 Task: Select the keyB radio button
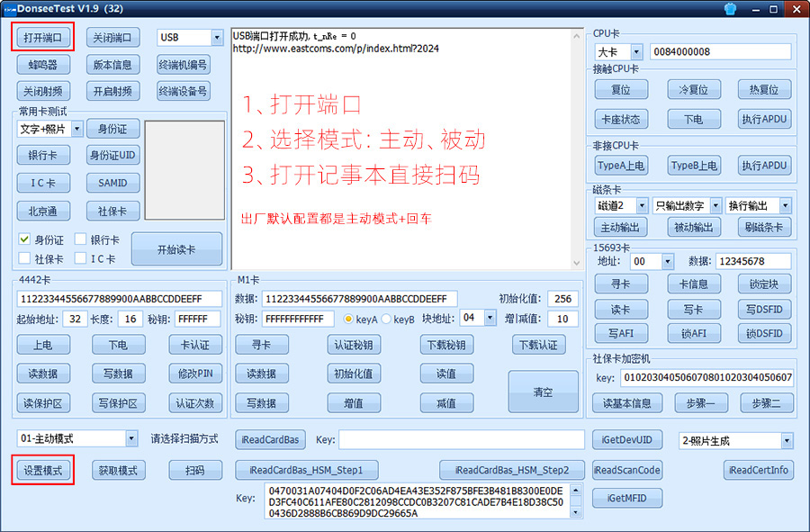[x=388, y=319]
